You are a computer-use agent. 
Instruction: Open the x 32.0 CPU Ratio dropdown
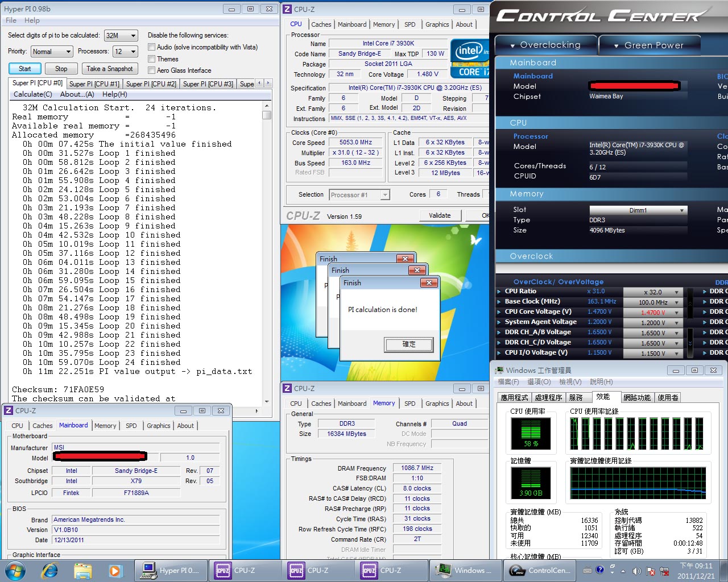[x=652, y=292]
